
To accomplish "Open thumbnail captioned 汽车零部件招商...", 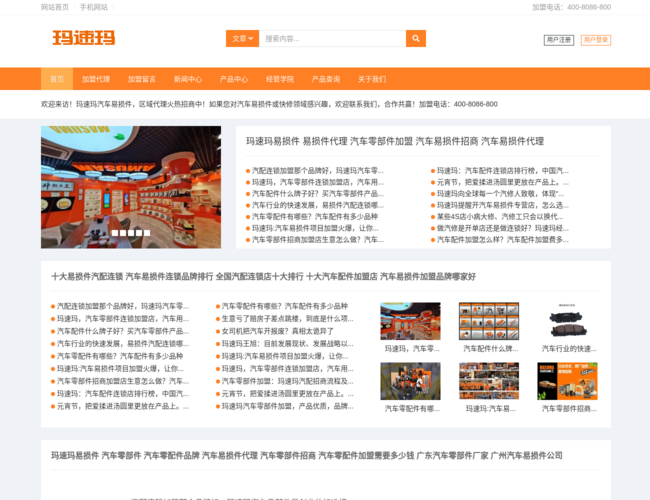I will [568, 381].
